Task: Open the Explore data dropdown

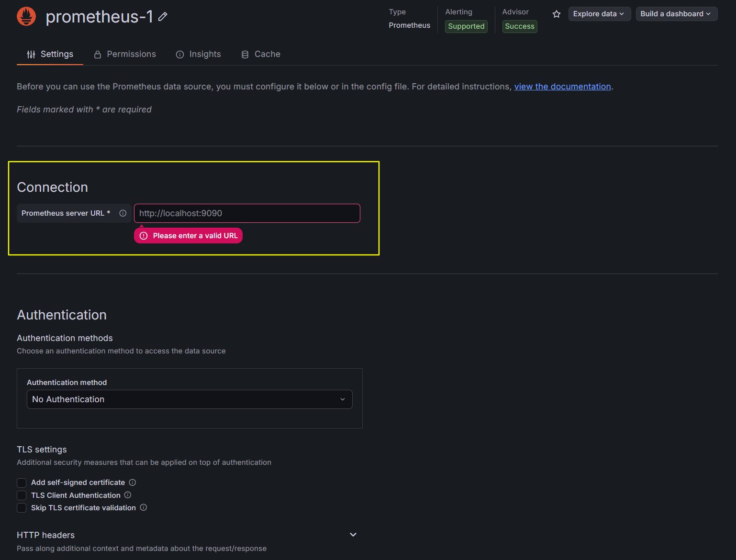Action: (x=599, y=14)
